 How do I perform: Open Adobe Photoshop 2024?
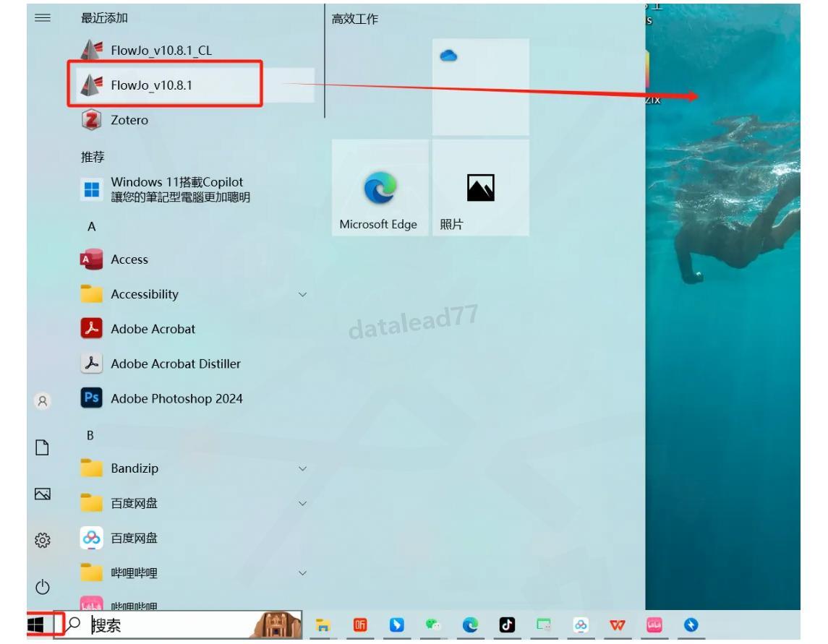tap(176, 398)
